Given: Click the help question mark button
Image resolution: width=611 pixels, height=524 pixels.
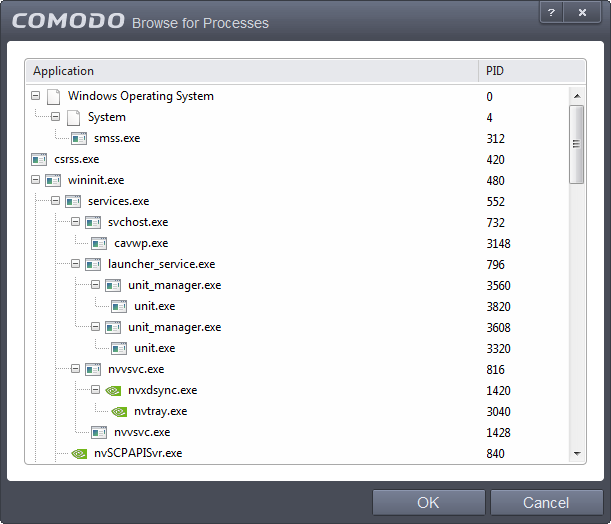Looking at the screenshot, I should point(551,11).
